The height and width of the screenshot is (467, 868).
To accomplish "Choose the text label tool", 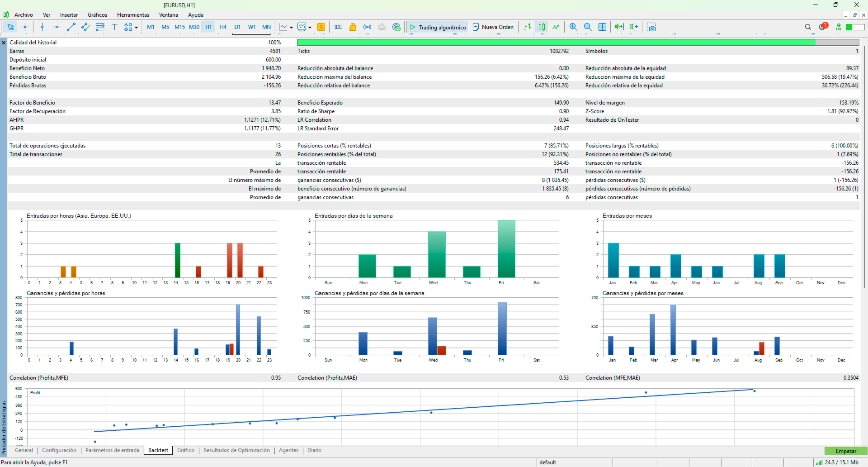I will 114,27.
